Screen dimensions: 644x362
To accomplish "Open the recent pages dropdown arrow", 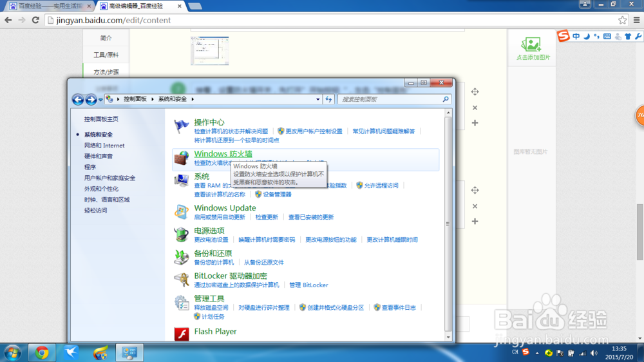I will [x=100, y=99].
